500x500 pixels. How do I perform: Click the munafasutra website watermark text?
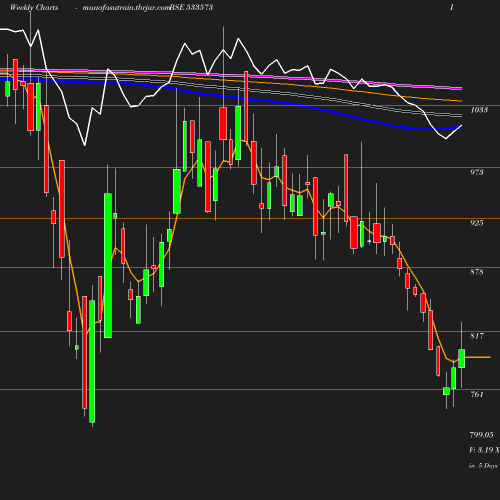pos(126,8)
